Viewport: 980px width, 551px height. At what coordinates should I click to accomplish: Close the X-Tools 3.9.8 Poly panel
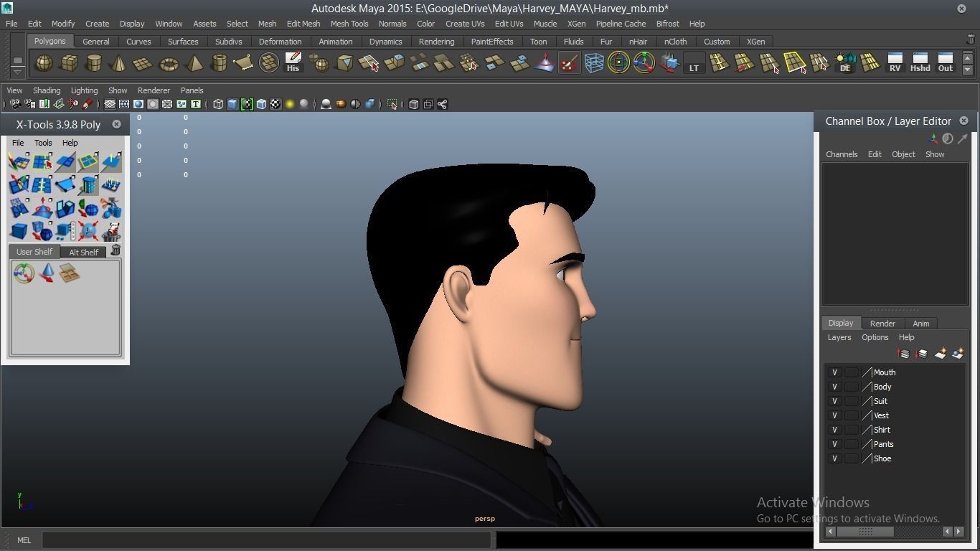(116, 124)
